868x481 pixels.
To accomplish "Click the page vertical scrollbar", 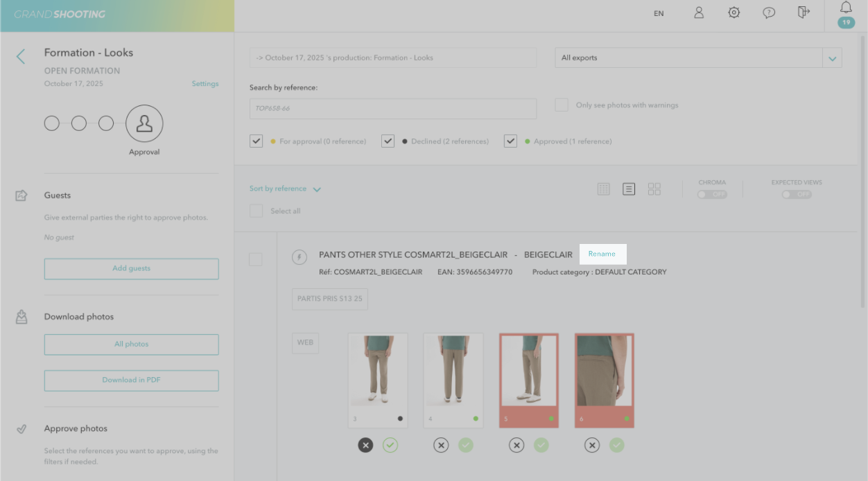I will (863, 171).
